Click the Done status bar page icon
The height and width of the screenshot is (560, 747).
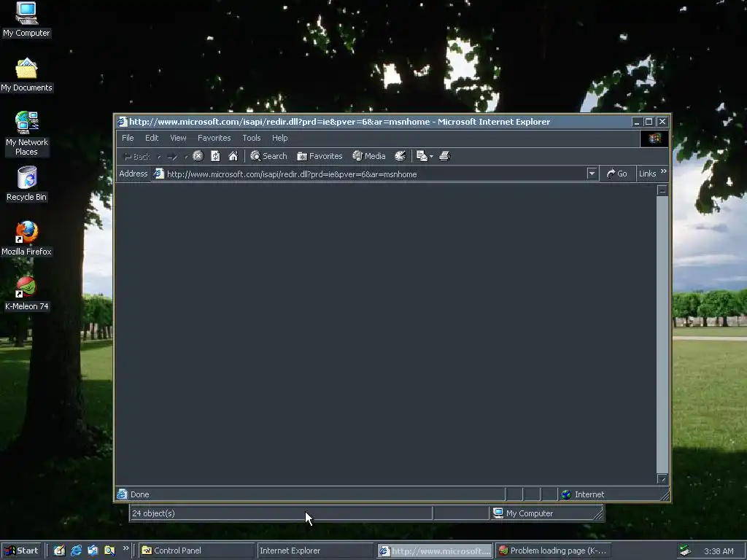pyautogui.click(x=123, y=494)
